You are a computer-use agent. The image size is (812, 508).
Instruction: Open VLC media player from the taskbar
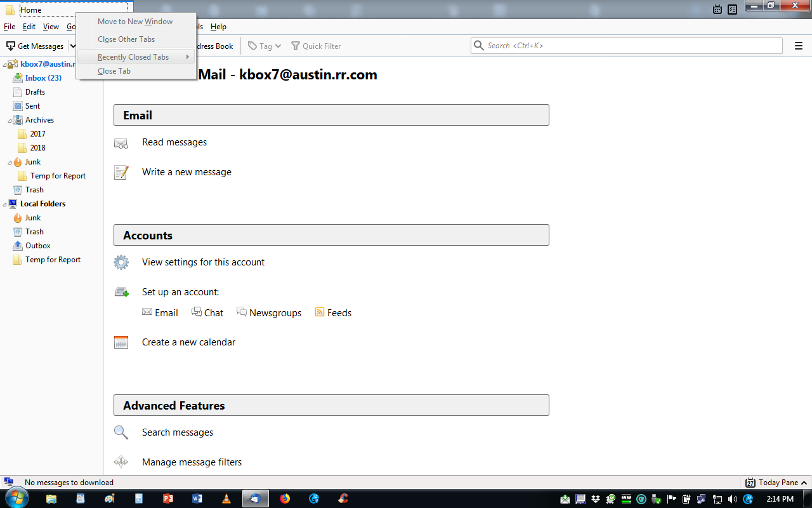click(226, 498)
